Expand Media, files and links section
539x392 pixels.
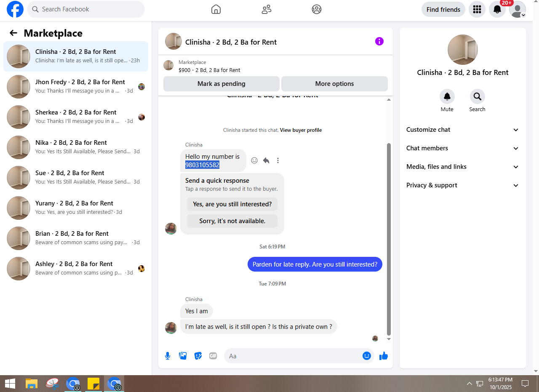click(463, 167)
